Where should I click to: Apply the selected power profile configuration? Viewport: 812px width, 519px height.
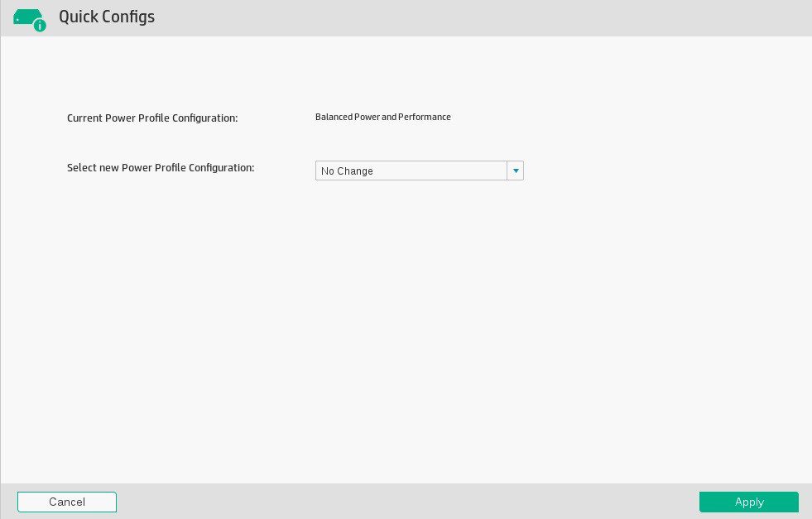[x=747, y=502]
